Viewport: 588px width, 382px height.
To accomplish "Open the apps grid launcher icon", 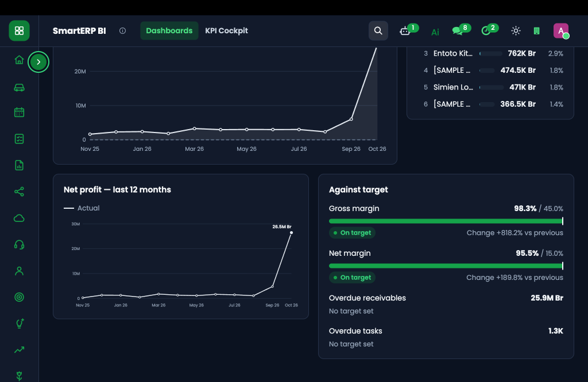I will (19, 31).
